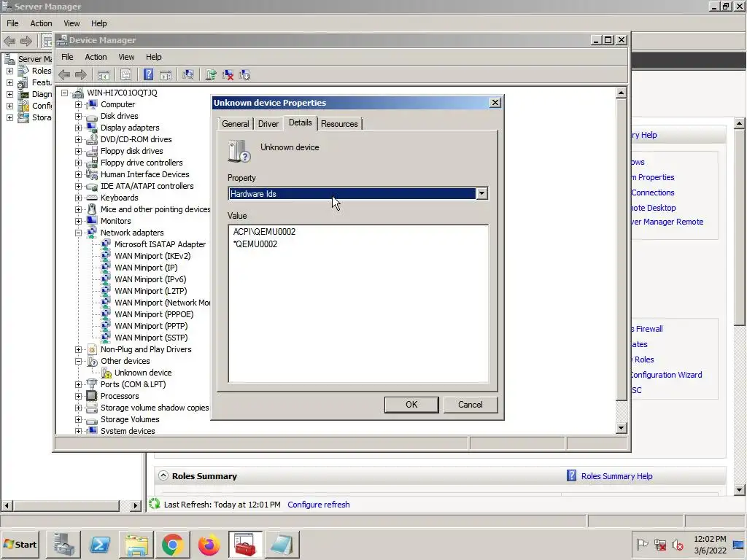Click Server Manager tree horizontal scroll right arrow
The width and height of the screenshot is (747, 560).
tap(136, 505)
